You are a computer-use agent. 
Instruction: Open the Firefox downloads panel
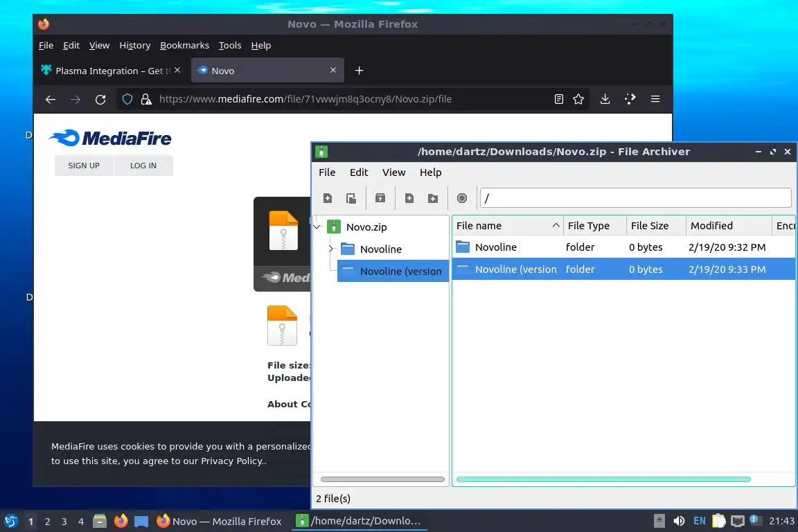coord(605,99)
